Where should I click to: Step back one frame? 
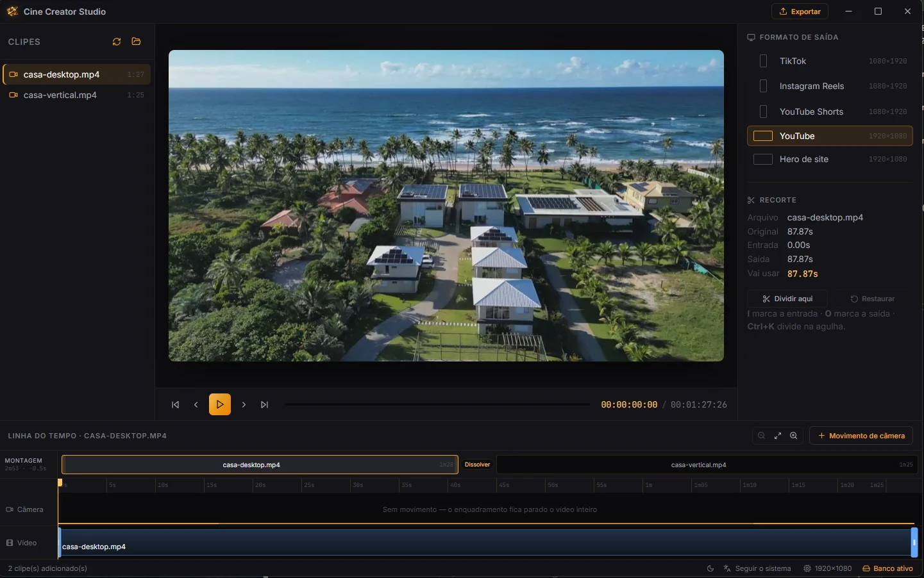tap(196, 404)
